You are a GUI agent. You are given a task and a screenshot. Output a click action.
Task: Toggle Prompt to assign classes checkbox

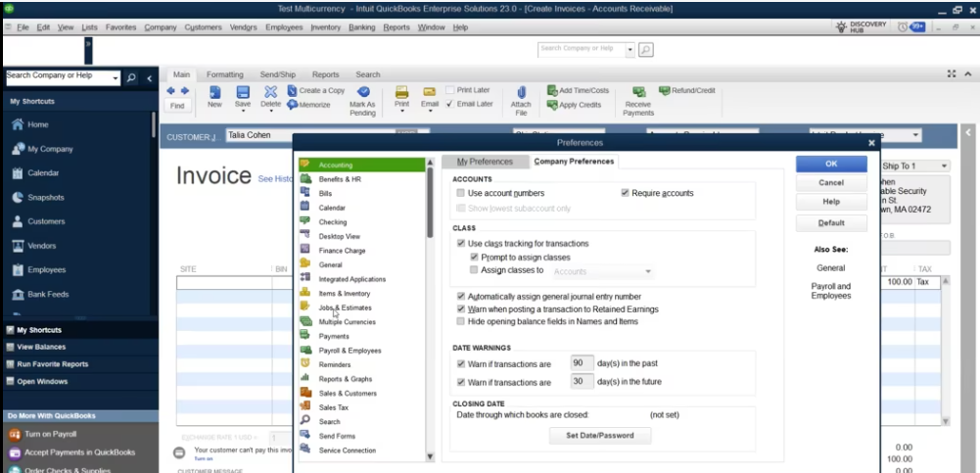(x=475, y=257)
